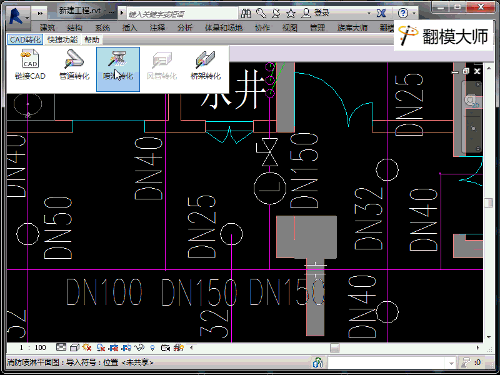Open Autodesk Exchange Apps X icon
The height and width of the screenshot is (375, 500).
pyautogui.click(x=381, y=13)
